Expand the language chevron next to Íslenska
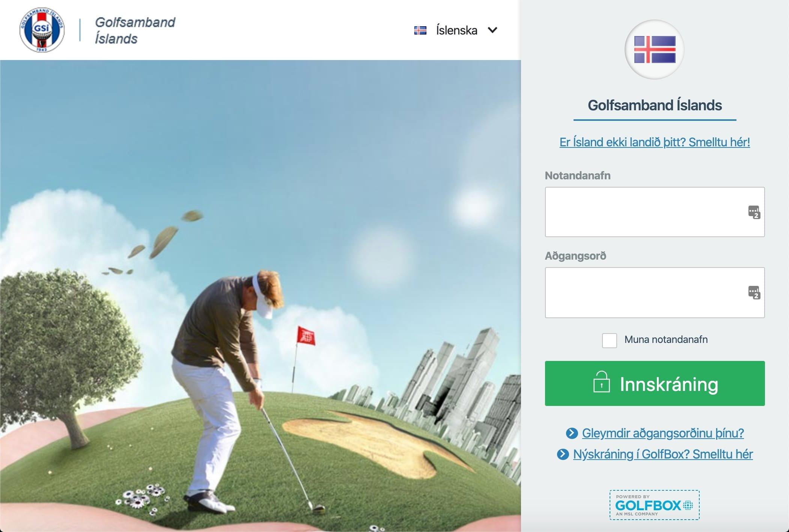This screenshot has width=789, height=532. pos(492,30)
